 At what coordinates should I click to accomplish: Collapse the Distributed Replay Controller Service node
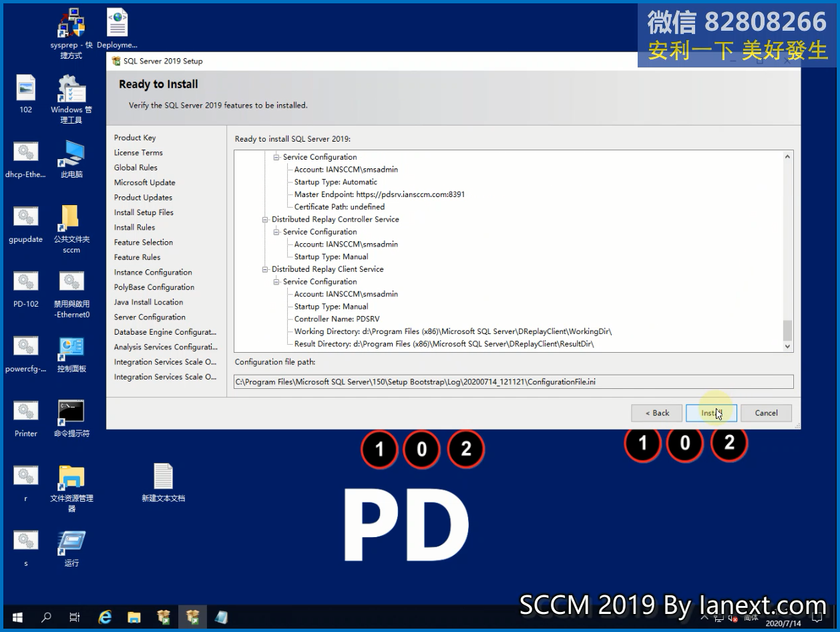coord(264,219)
